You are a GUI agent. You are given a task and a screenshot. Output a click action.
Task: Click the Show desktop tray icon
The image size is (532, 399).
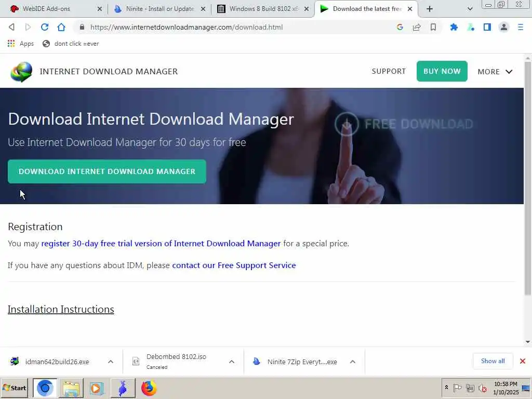tap(527, 388)
